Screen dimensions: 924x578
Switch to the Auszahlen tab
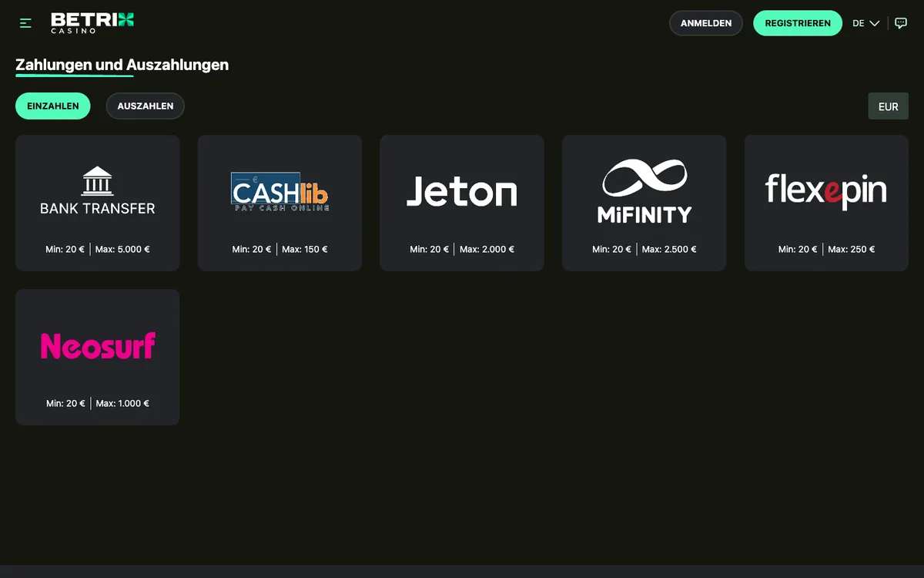click(x=146, y=106)
